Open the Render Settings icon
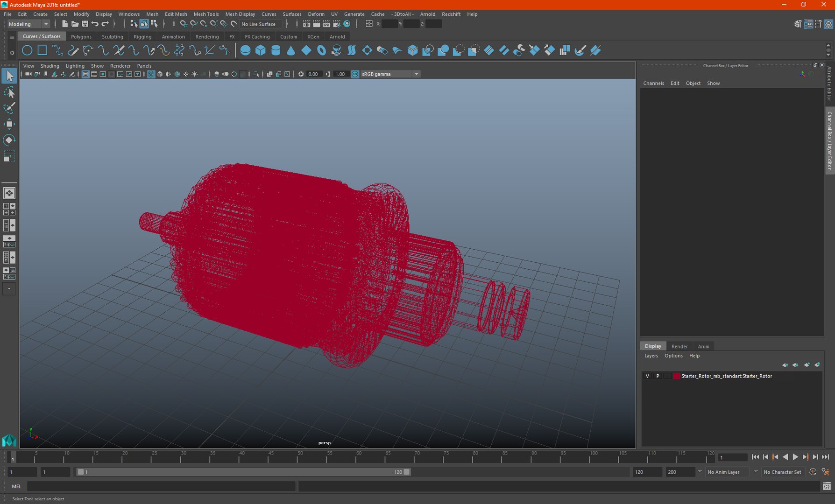 [x=337, y=24]
